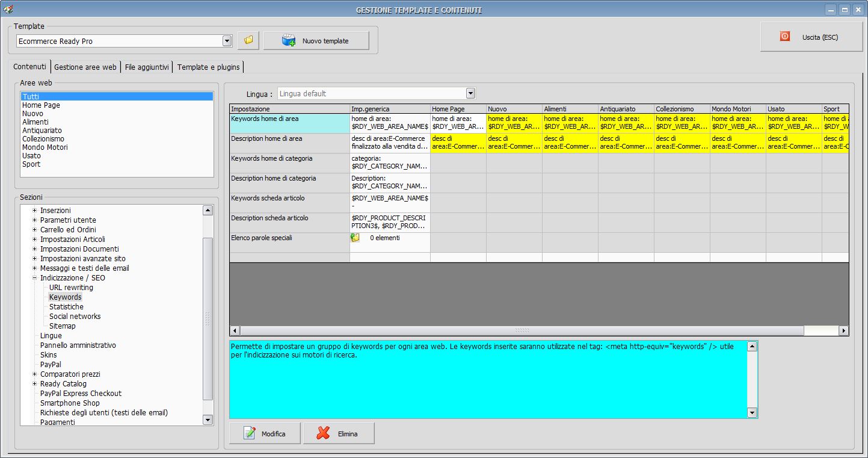Expand the Comparatori prezzi tree node
The image size is (868, 458).
[x=35, y=374]
